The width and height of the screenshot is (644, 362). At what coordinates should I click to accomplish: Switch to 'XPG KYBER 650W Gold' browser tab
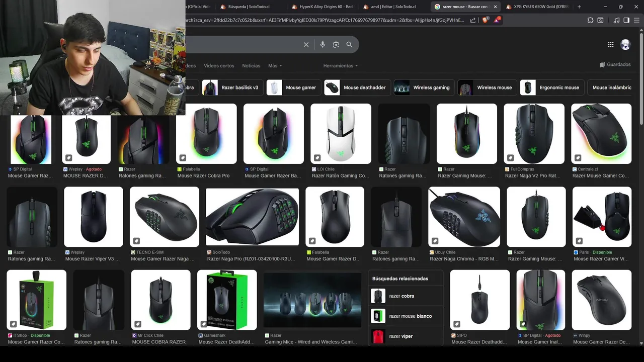[x=536, y=7]
